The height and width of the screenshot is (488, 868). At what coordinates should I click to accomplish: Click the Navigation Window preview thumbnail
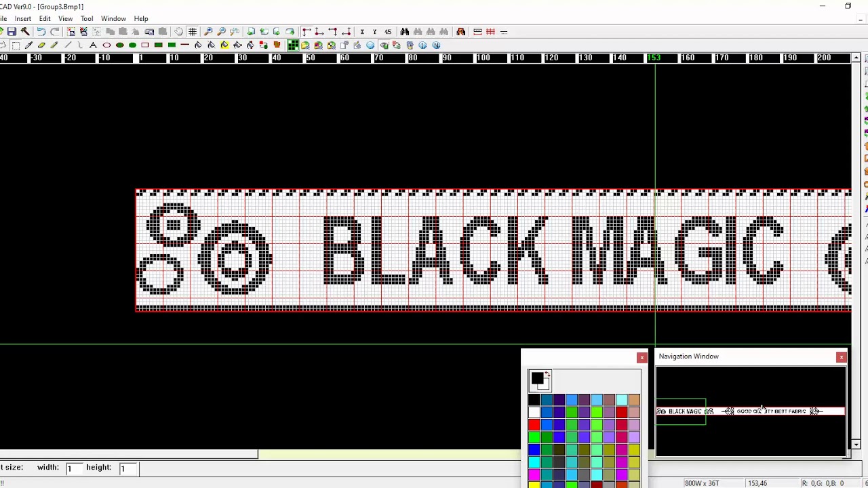point(750,411)
